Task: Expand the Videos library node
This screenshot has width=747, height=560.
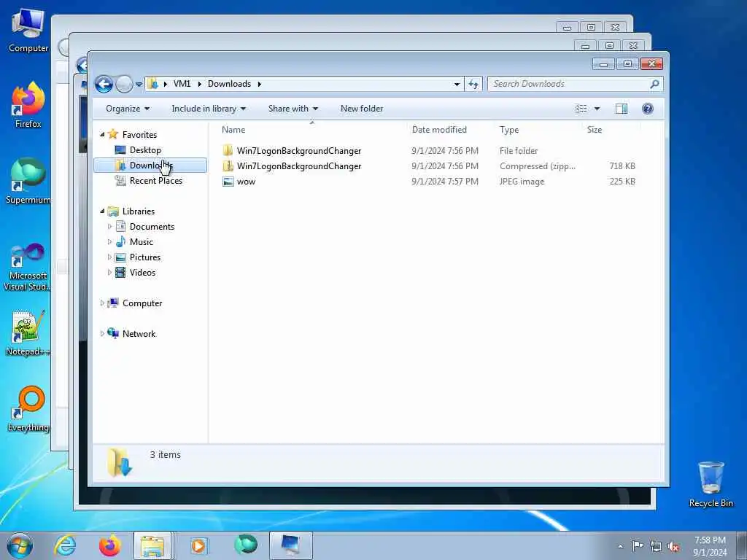Action: 109,272
